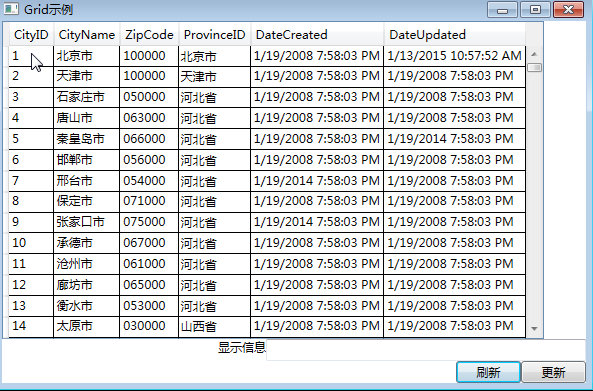Click the scrollbar up arrow
This screenshot has width=593, height=391.
pyautogui.click(x=534, y=54)
